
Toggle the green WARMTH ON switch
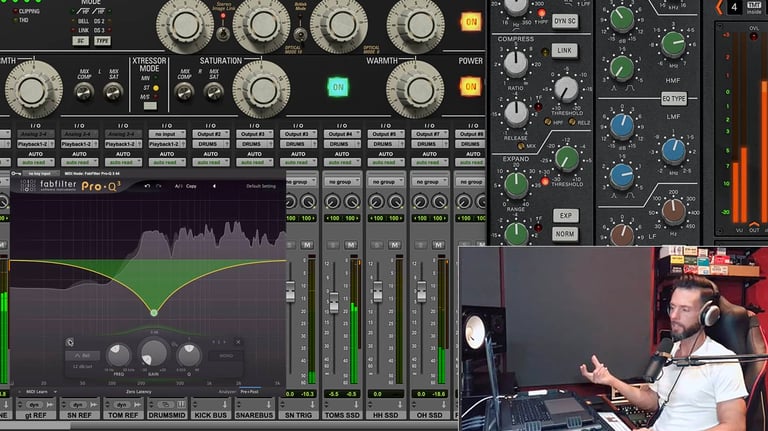pos(338,87)
